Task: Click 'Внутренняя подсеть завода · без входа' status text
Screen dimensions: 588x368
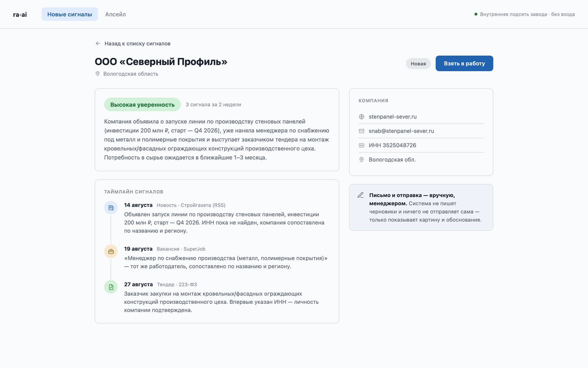Action: [x=527, y=14]
